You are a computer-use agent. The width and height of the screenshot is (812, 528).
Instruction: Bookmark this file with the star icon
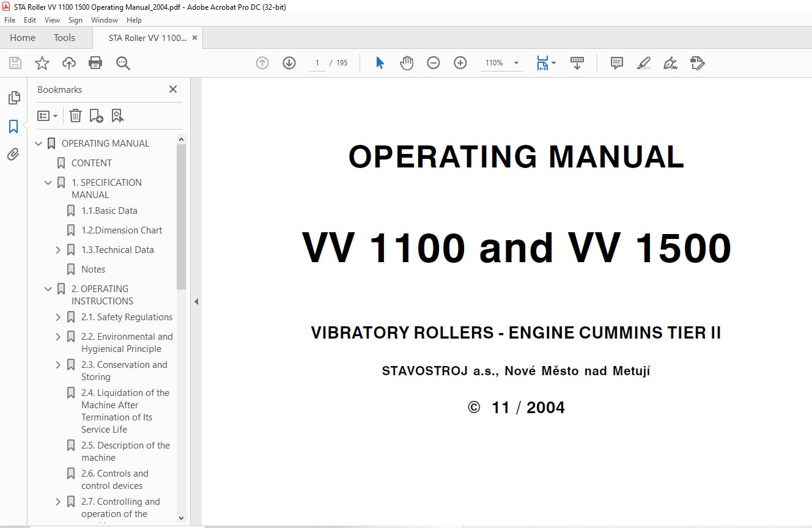42,63
